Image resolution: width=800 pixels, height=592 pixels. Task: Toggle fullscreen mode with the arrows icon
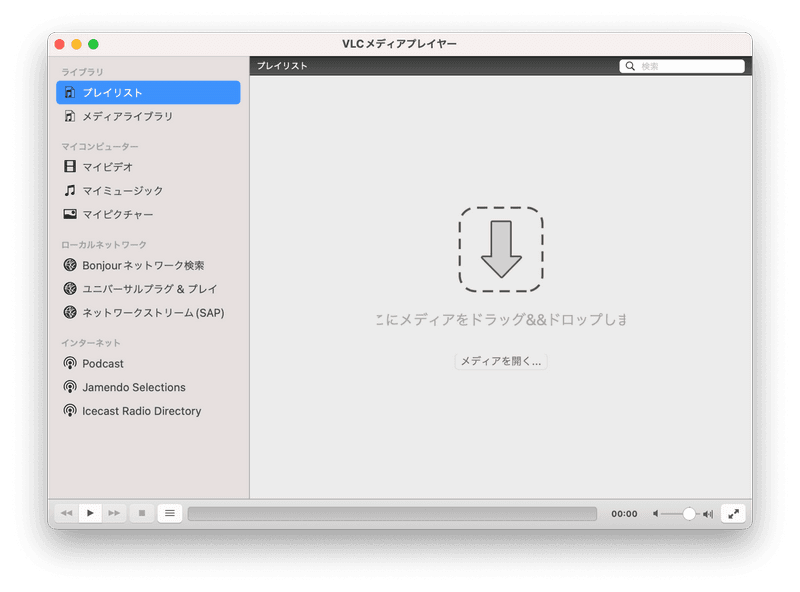(734, 513)
